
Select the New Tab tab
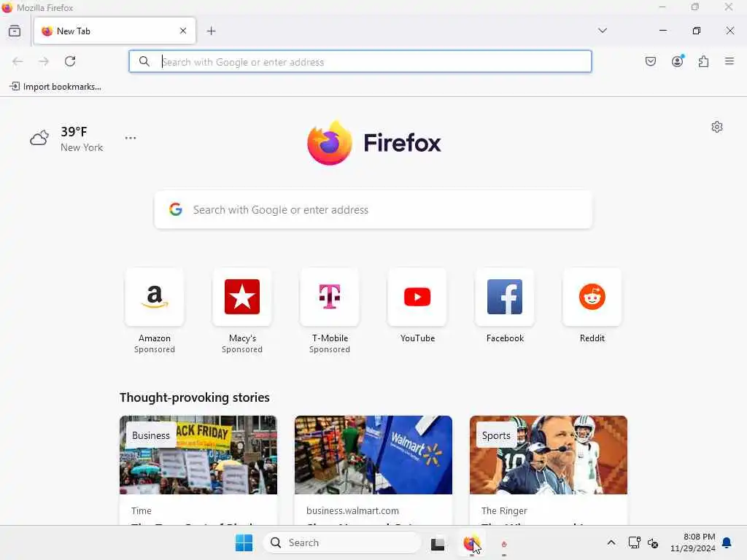pos(115,31)
